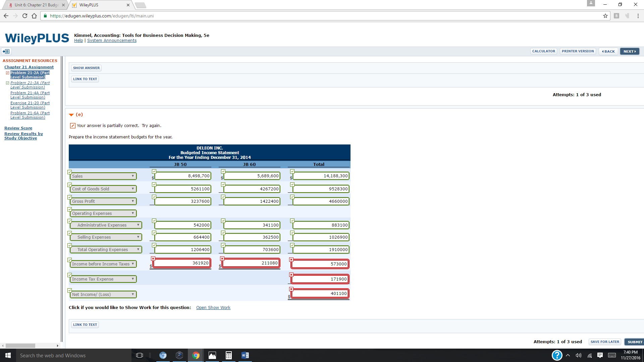Open the Total Operating Expenses dropdown
Screen dimensions: 644x362
point(106,249)
